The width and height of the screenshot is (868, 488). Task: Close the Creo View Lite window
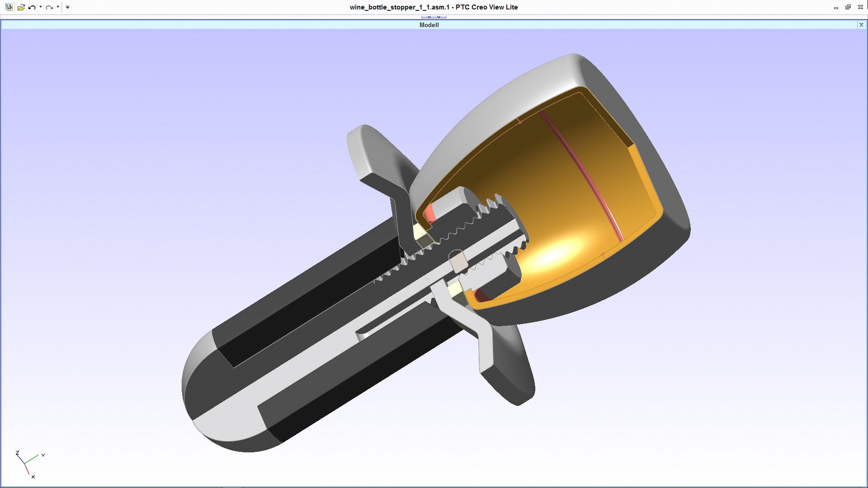pyautogui.click(x=860, y=7)
